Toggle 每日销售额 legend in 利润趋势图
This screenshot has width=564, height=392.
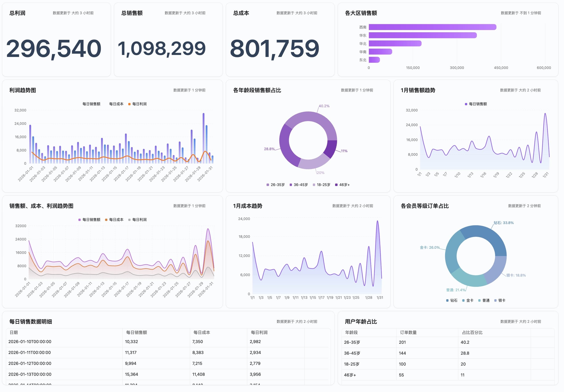coord(89,104)
